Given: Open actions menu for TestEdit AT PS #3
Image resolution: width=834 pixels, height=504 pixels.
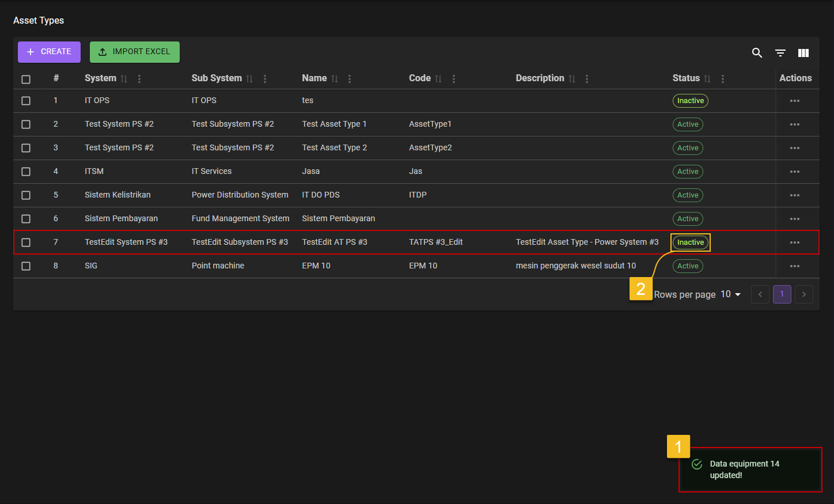Looking at the screenshot, I should 795,242.
